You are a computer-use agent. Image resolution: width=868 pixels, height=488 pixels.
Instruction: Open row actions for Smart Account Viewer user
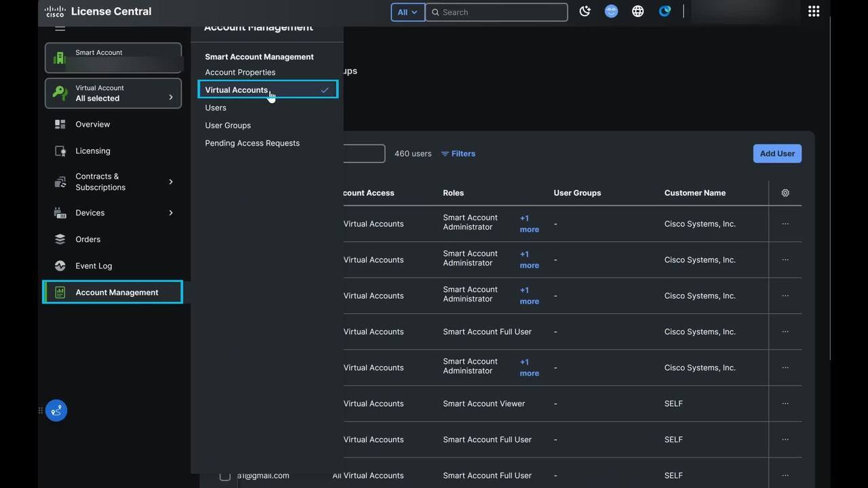coord(785,403)
